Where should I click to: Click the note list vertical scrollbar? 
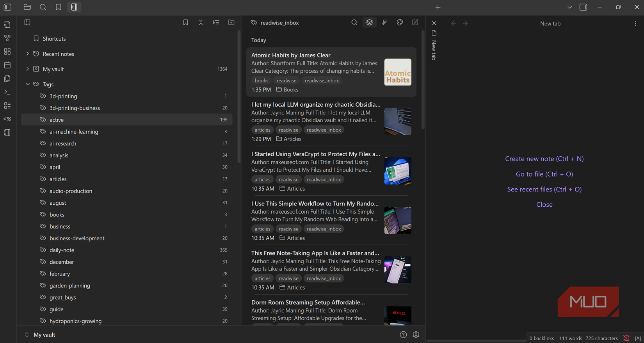click(423, 80)
